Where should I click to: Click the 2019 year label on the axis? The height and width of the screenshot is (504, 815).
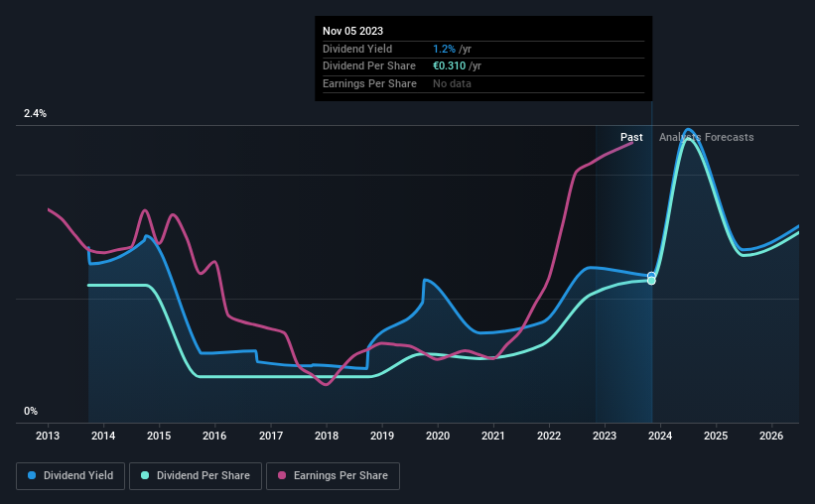[382, 436]
